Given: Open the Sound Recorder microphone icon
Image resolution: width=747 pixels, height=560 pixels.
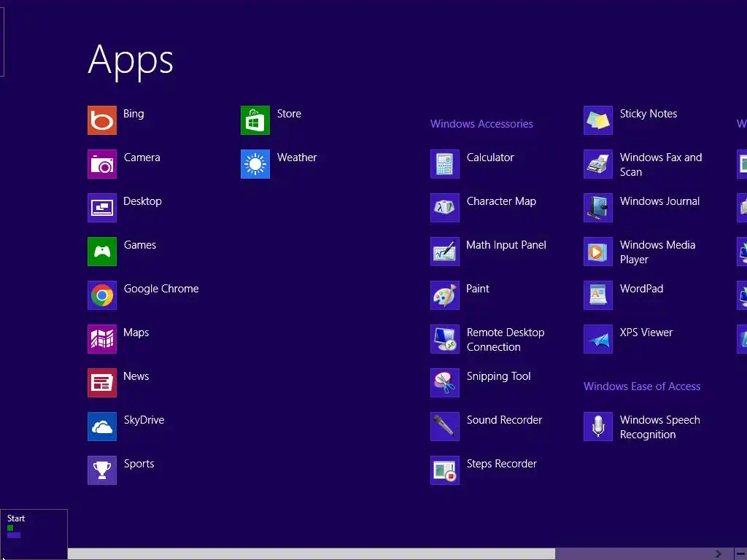Looking at the screenshot, I should 445,427.
